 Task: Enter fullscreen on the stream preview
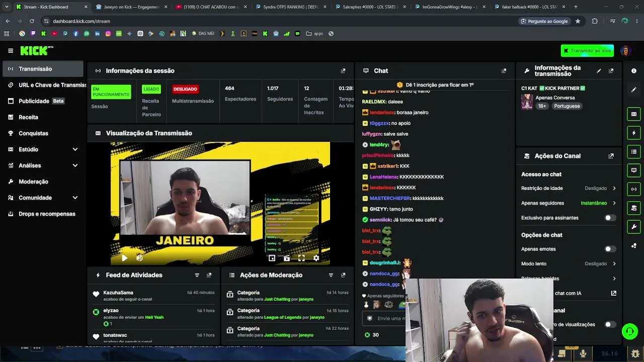[301, 258]
